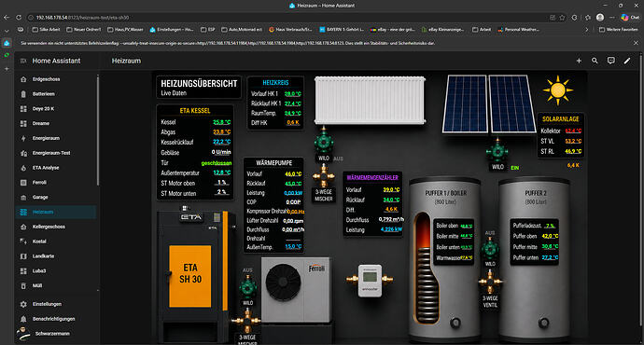Screen dimensions: 644x345
Task: Open Silke Arbeit bookmark folder
Action: 46,30
